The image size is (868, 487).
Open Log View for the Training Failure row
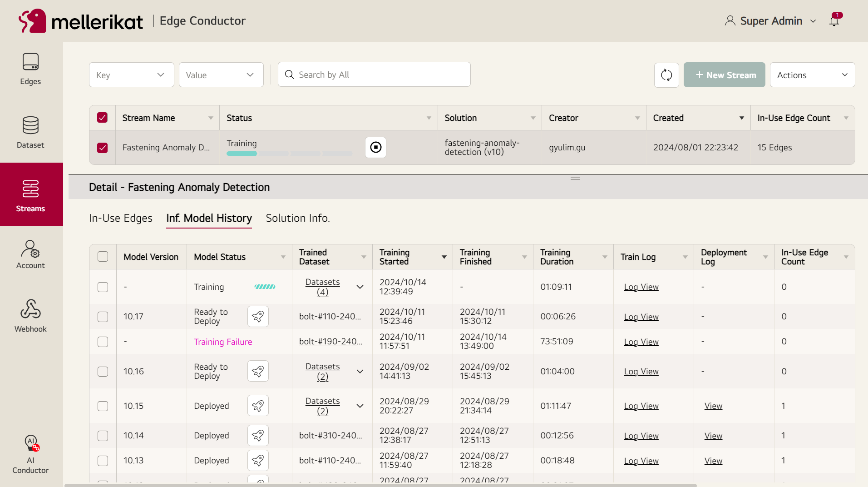click(x=641, y=342)
